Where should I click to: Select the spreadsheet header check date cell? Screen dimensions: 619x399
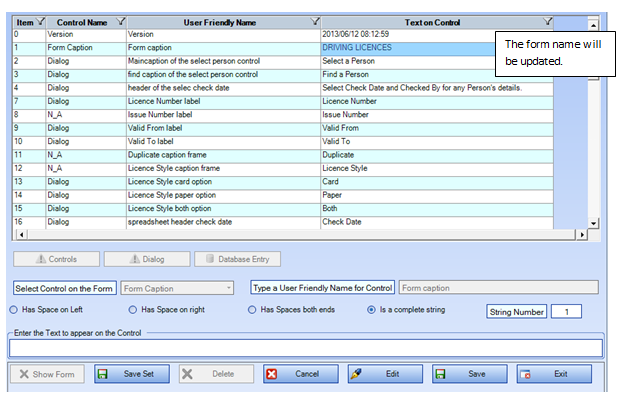click(x=223, y=222)
